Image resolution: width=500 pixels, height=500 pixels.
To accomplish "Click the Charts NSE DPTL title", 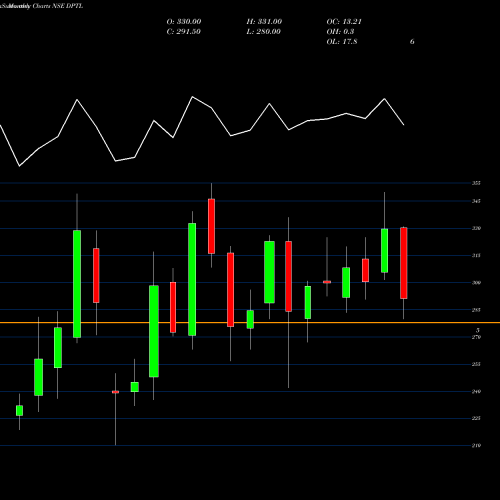I will (x=58, y=6).
